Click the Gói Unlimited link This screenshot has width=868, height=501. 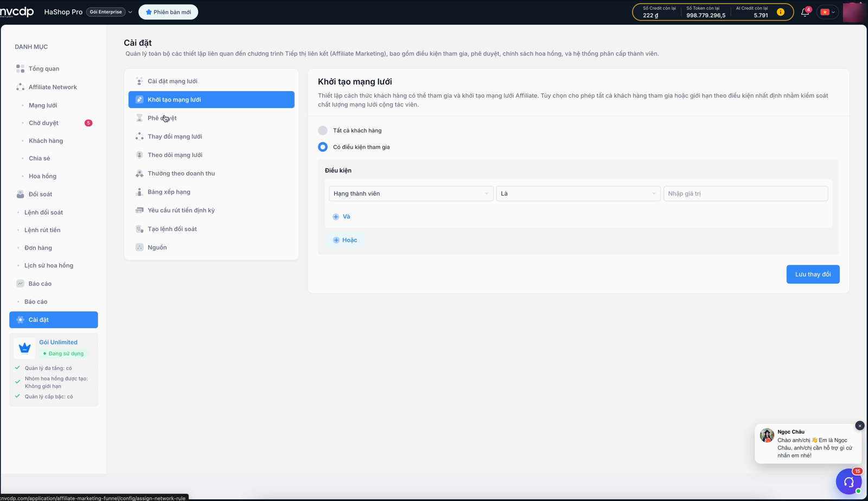click(58, 342)
